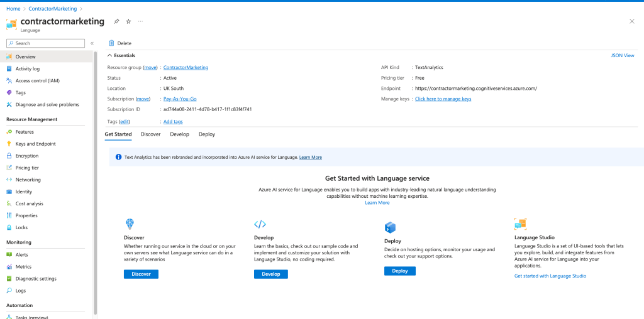
Task: Switch to the Discover tab
Action: 150,134
